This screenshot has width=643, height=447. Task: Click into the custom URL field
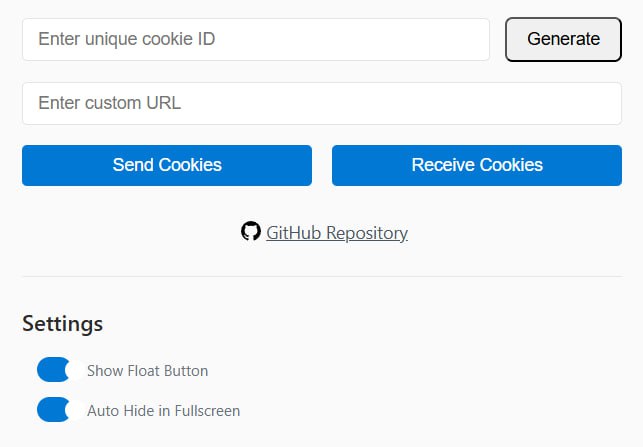point(322,103)
